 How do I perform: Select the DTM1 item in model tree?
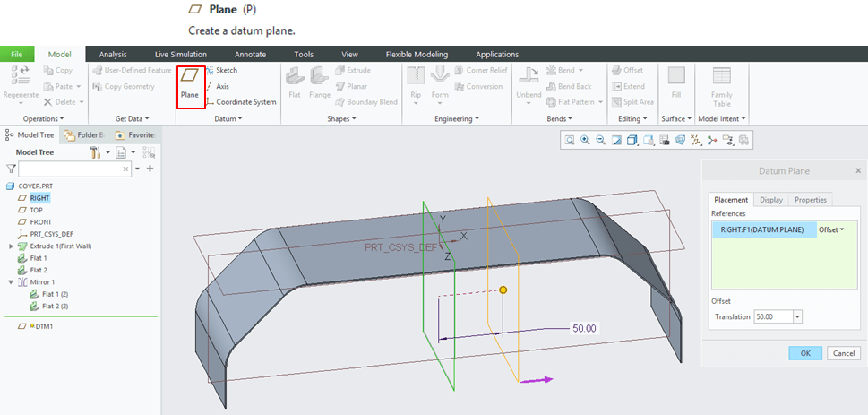point(42,326)
